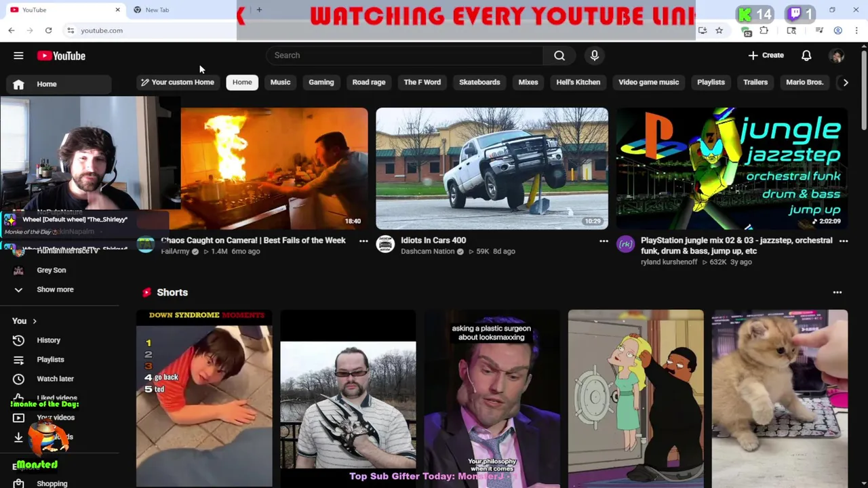
Task: Open Chrome profile icon in toolbar
Action: coord(838,30)
